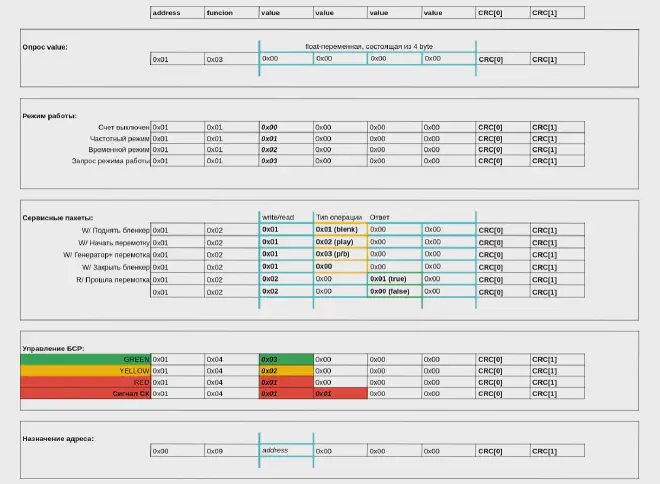This screenshot has width=660, height=484.
Task: Click the "0x02 (play)" operation cell
Action: click(340, 242)
